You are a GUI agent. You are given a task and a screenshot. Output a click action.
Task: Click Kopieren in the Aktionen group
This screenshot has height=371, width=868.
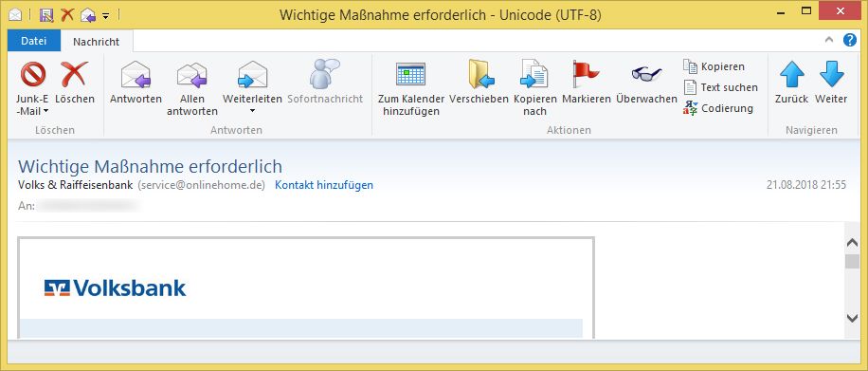pyautogui.click(x=714, y=66)
